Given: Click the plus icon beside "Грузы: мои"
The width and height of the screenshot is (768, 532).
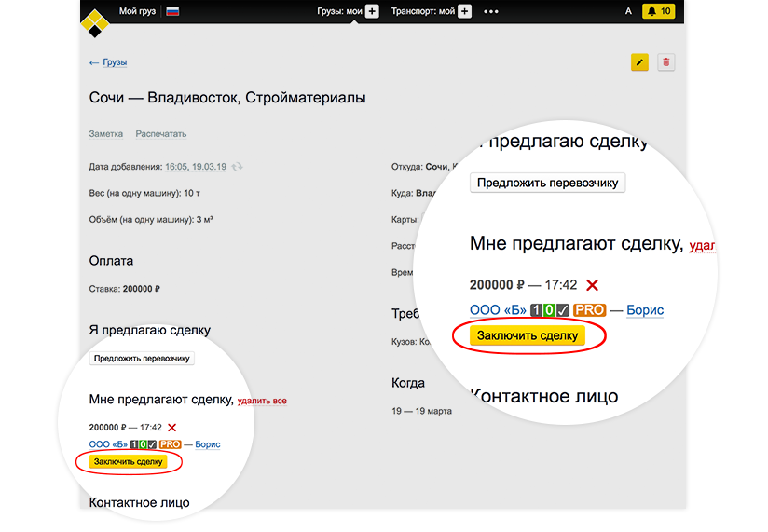Looking at the screenshot, I should [372, 11].
